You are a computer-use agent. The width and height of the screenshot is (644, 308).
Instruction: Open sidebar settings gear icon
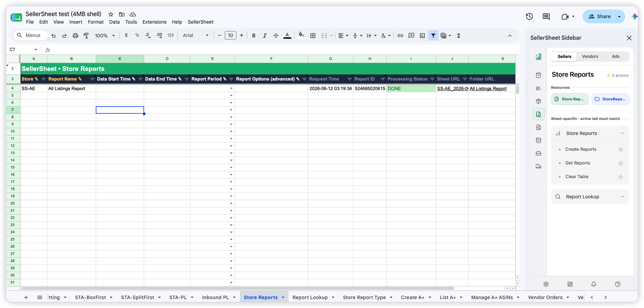pos(546,284)
